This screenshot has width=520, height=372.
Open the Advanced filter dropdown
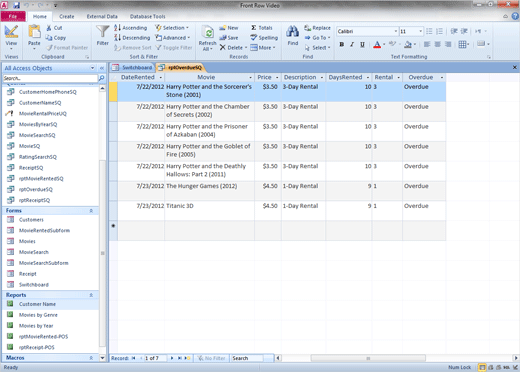point(173,38)
